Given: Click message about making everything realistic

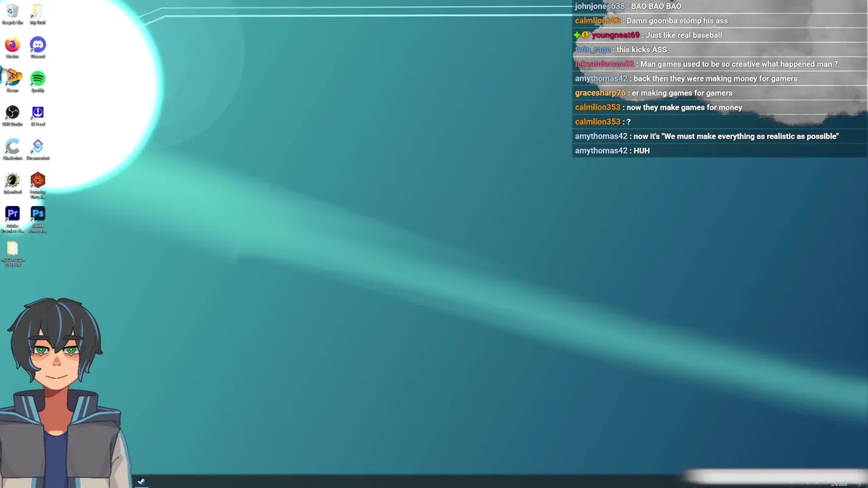Looking at the screenshot, I should pos(736,136).
